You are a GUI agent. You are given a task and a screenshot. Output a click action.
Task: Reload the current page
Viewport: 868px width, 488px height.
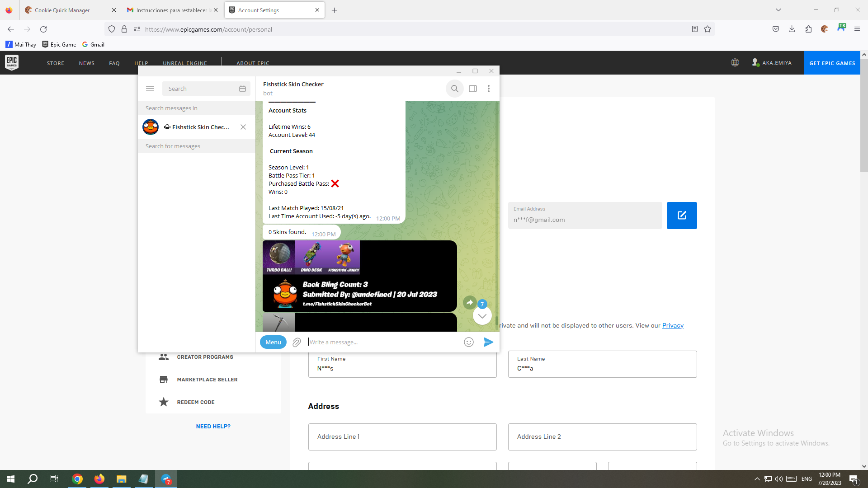[x=43, y=29]
